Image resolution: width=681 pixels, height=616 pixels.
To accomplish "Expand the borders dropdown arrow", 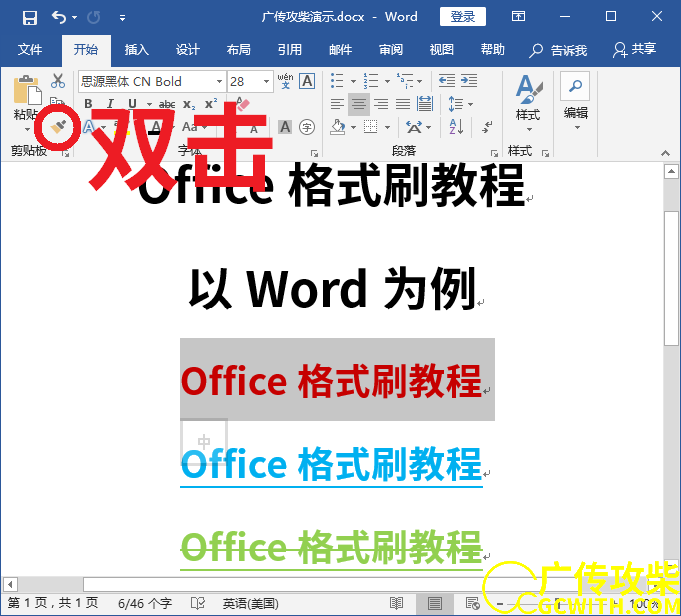I will point(387,127).
